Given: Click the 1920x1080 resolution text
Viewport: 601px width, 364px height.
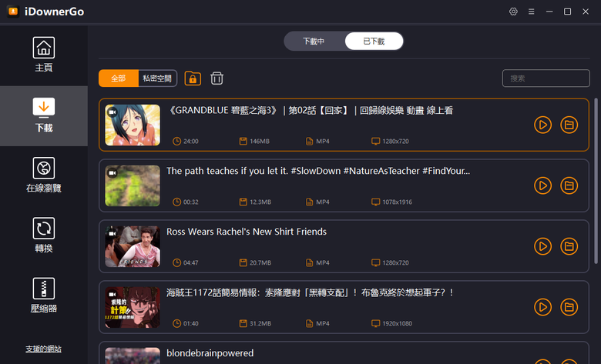Looking at the screenshot, I should tap(397, 324).
